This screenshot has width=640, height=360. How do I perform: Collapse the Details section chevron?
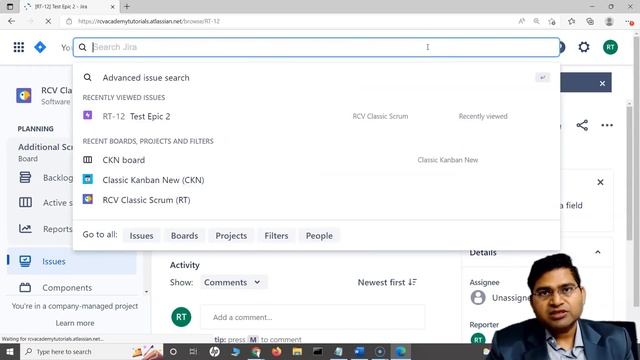click(598, 252)
